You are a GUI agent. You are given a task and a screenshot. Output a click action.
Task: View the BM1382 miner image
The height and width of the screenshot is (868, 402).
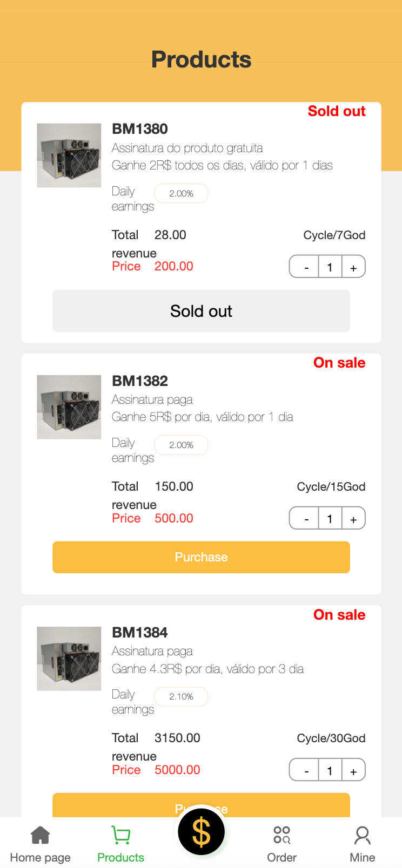point(69,407)
